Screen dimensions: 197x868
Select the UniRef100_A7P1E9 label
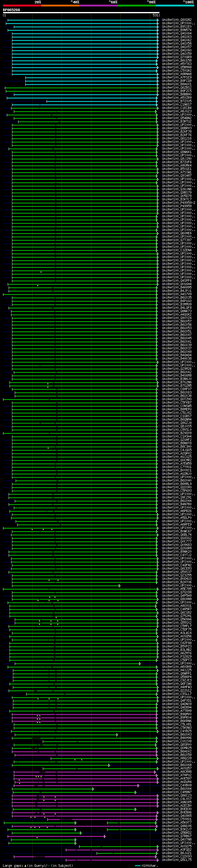click(177, 78)
